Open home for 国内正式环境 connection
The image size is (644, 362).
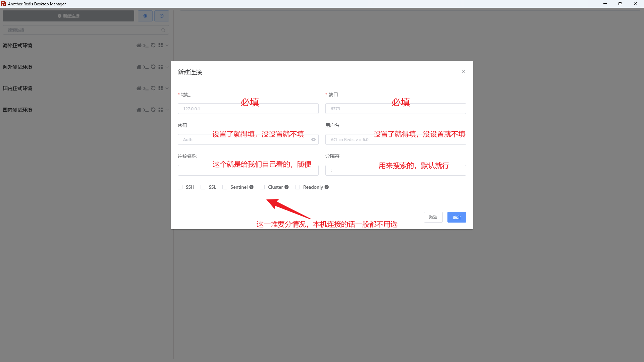(139, 88)
